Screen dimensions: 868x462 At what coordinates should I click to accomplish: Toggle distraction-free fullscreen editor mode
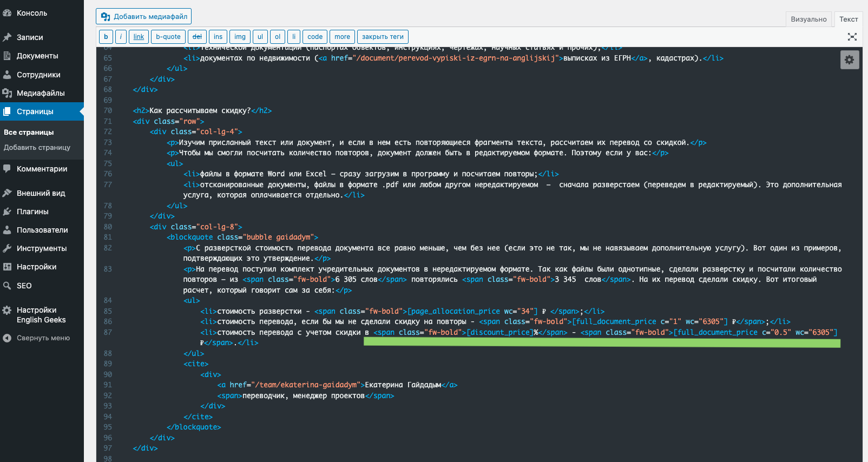pos(852,37)
